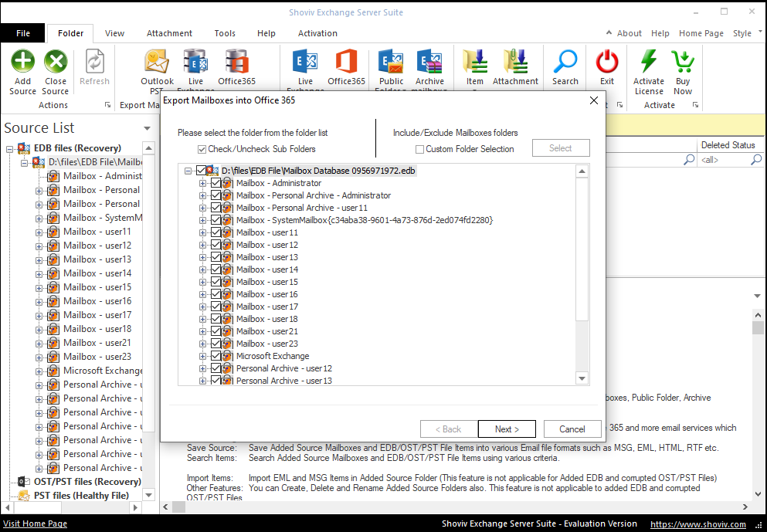The height and width of the screenshot is (532, 767).
Task: Uncheck Personal Archive - user12 checkbox
Action: (216, 368)
